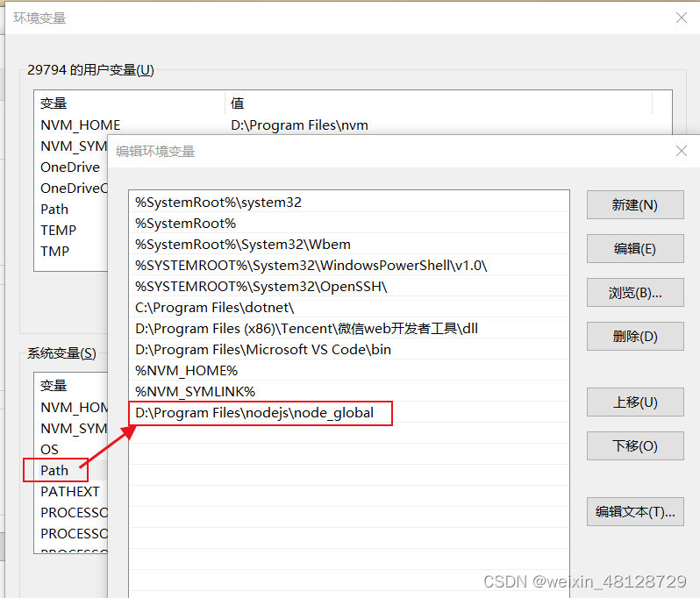Select TMP user variable row
700x598 pixels.
(55, 251)
